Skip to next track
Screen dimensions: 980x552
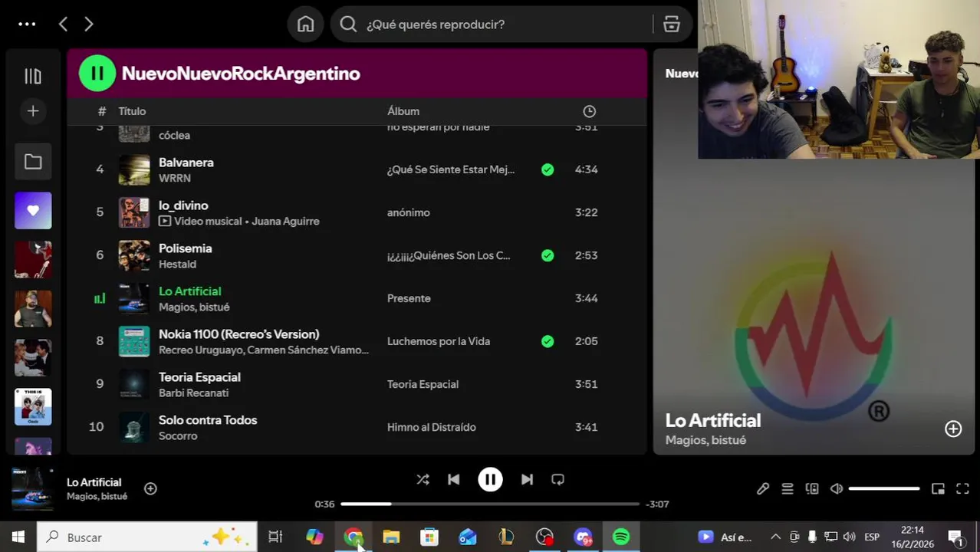click(x=527, y=479)
